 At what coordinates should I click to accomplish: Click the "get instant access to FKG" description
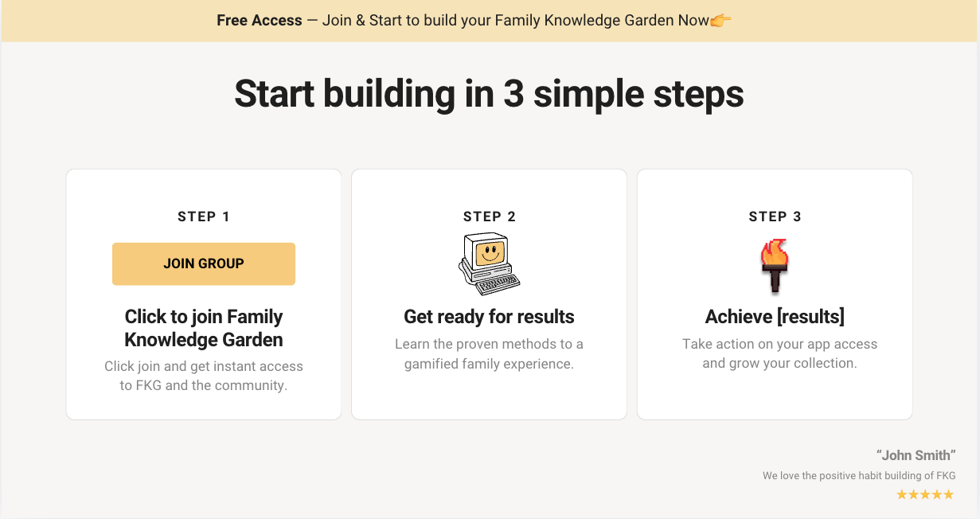click(204, 376)
